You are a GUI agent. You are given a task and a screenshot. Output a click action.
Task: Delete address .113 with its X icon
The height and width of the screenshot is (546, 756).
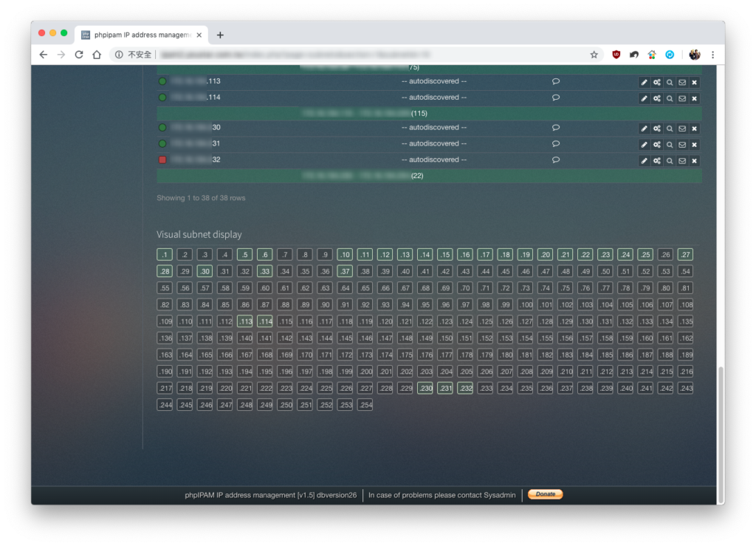(x=694, y=82)
